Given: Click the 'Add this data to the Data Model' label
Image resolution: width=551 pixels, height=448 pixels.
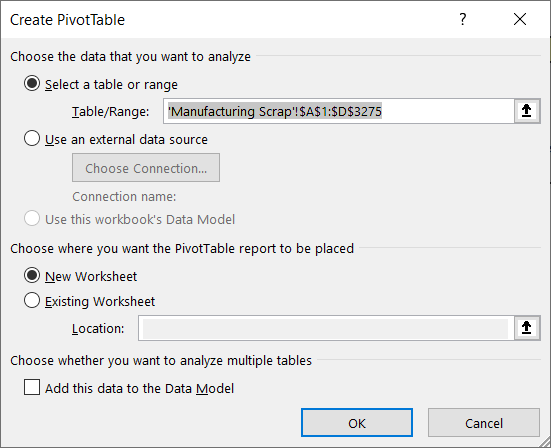Looking at the screenshot, I should [140, 389].
